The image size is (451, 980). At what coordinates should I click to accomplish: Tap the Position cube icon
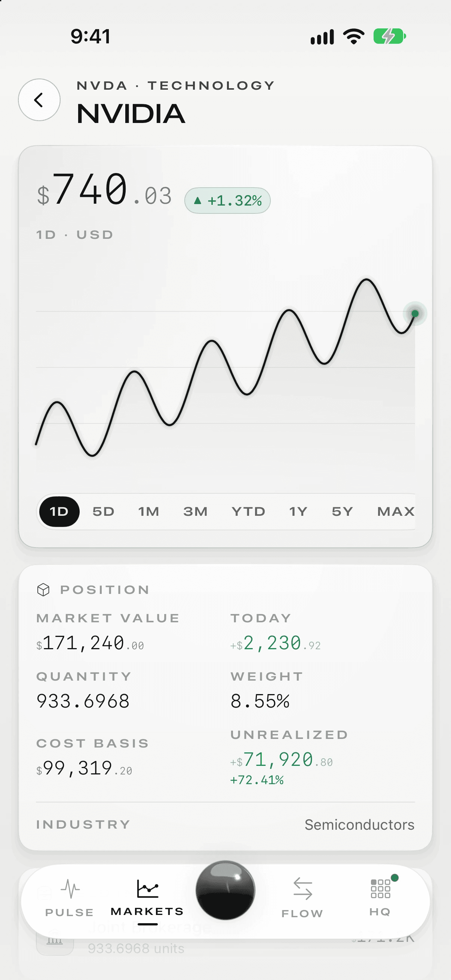(43, 590)
